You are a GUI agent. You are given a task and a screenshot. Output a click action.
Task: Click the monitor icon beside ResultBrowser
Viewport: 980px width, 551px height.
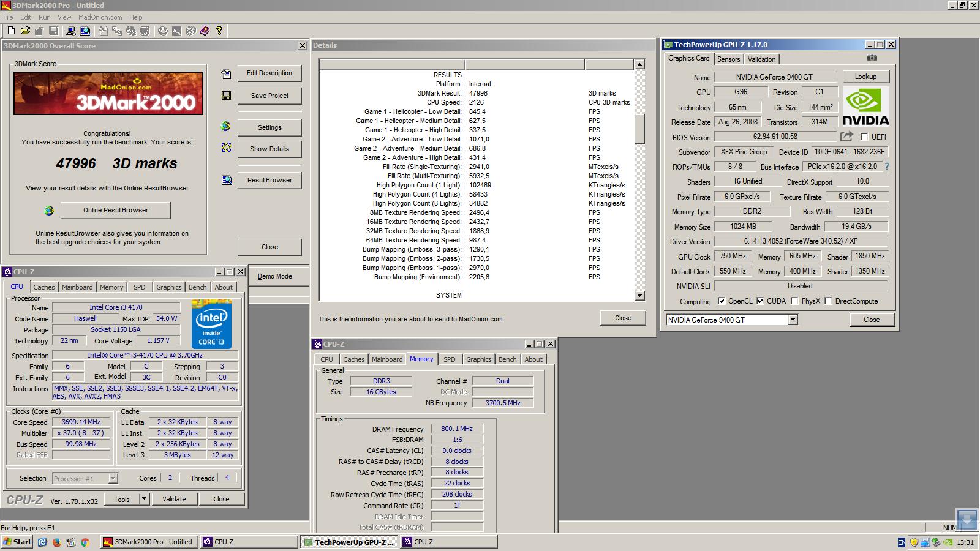coord(227,180)
